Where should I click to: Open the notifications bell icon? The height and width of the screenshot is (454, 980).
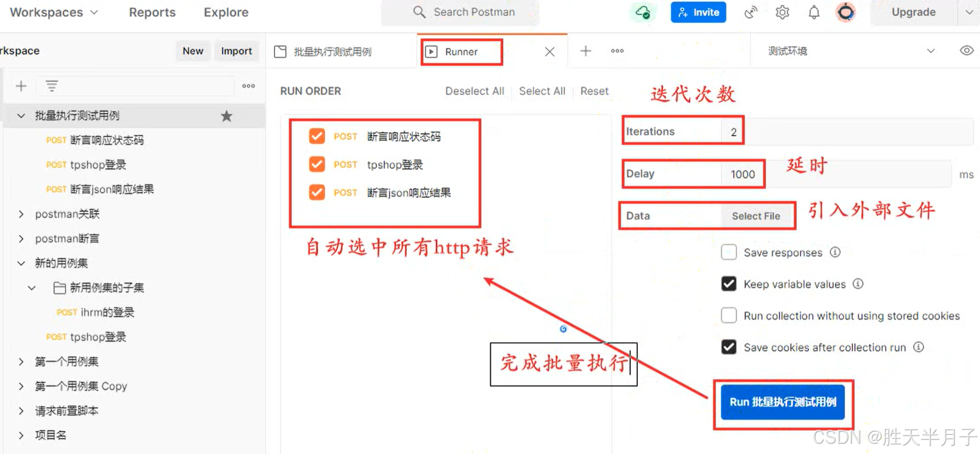(814, 12)
